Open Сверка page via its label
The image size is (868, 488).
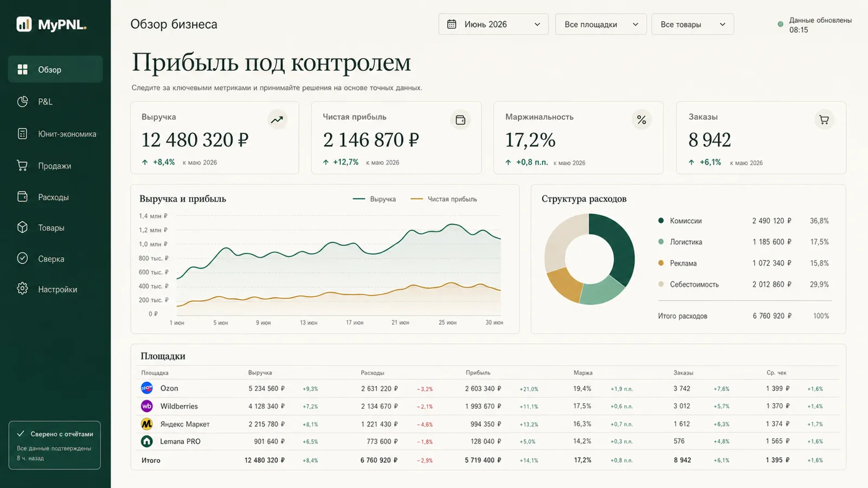[x=51, y=259]
